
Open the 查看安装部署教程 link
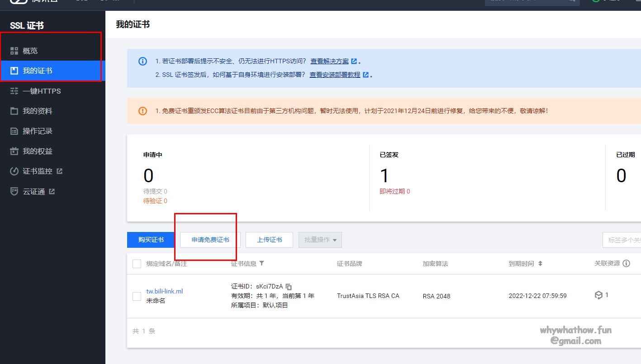pyautogui.click(x=335, y=75)
